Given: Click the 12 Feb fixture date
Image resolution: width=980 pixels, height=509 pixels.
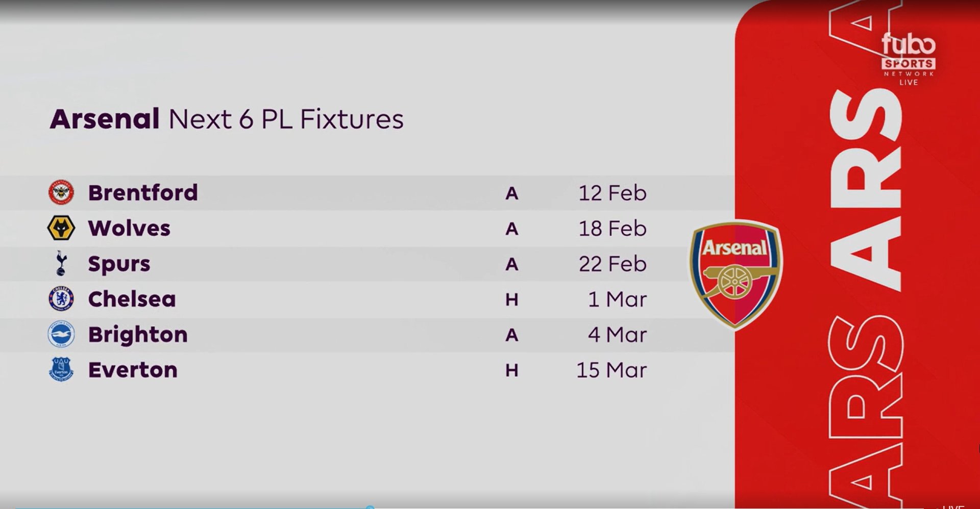Looking at the screenshot, I should pyautogui.click(x=612, y=193).
